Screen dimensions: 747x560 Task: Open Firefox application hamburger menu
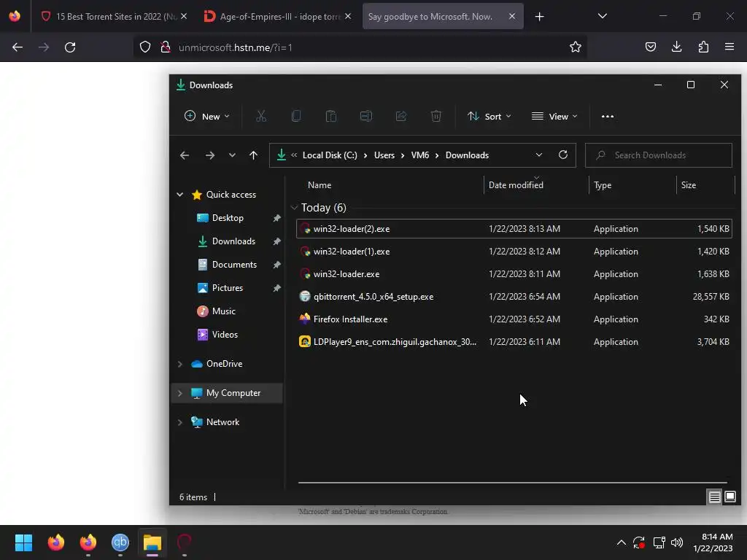click(x=729, y=47)
